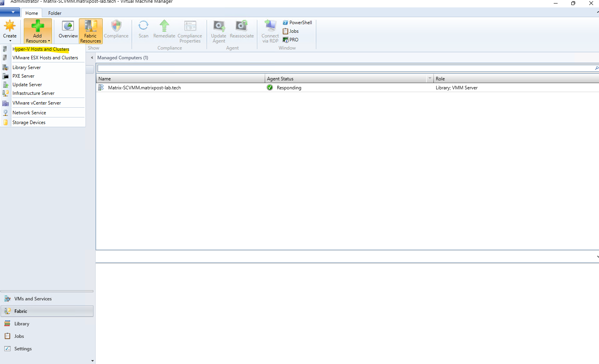The image size is (599, 364).
Task: Toggle the PRO window button
Action: [291, 40]
